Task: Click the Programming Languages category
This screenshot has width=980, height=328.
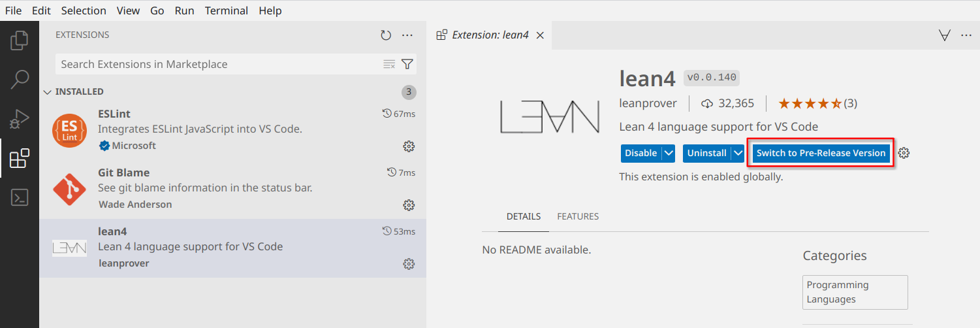Action: (855, 292)
